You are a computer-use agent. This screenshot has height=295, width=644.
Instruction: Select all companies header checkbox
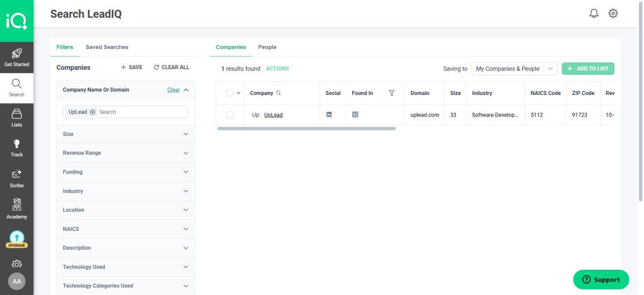coord(230,93)
